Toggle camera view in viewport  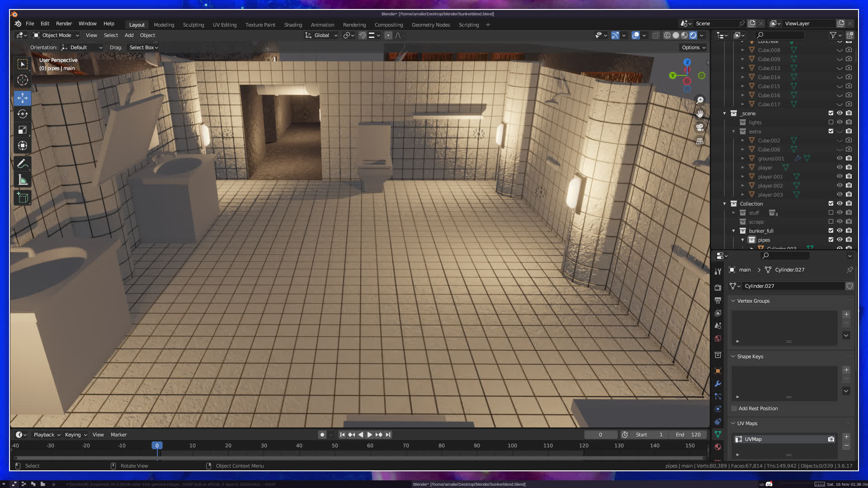point(700,127)
